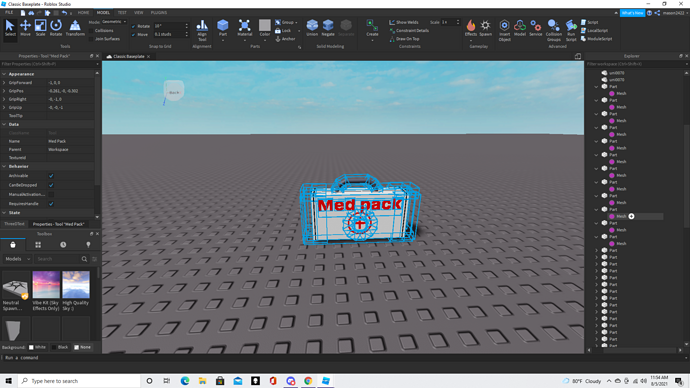Expand the State property section
This screenshot has width=690, height=388.
pos(4,212)
